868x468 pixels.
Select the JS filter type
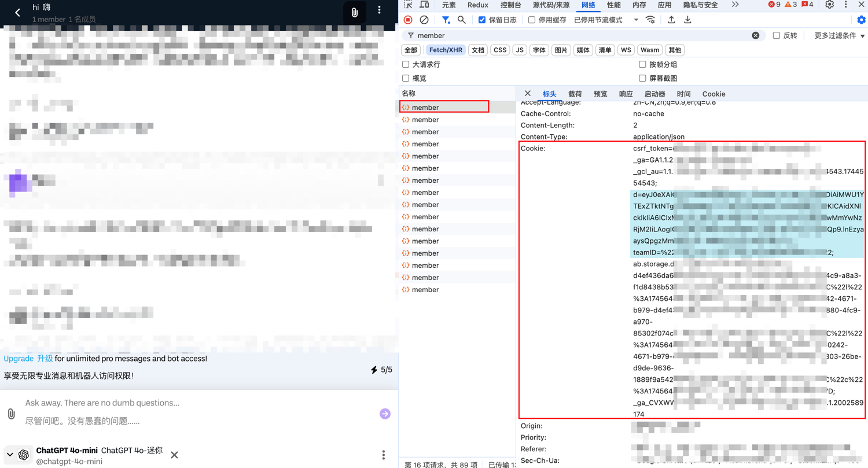[520, 50]
